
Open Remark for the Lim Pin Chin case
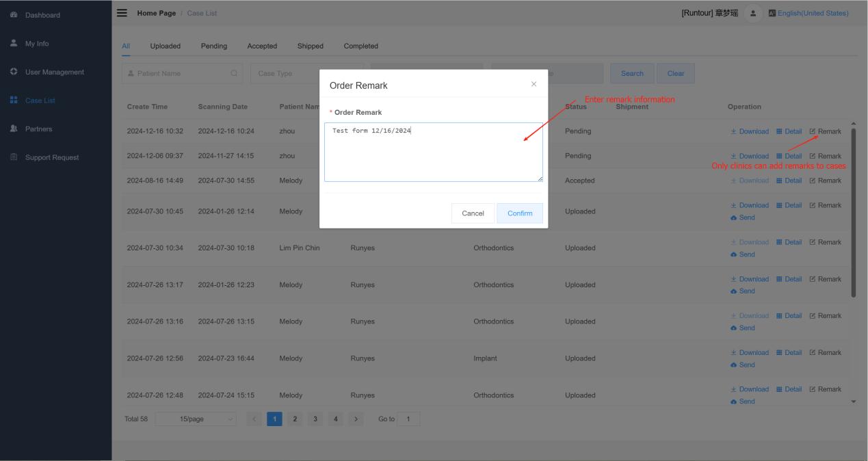825,242
